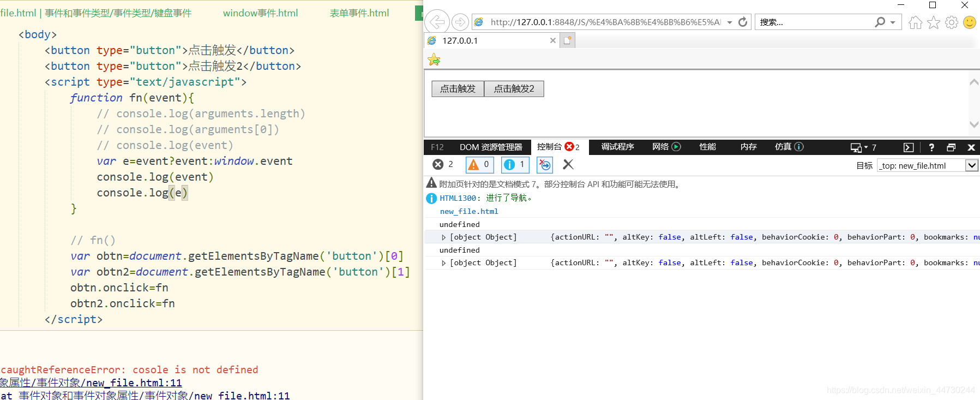Switch to DOM 资源管理器 tab
Screen dimensions: 980x400
[x=491, y=147]
